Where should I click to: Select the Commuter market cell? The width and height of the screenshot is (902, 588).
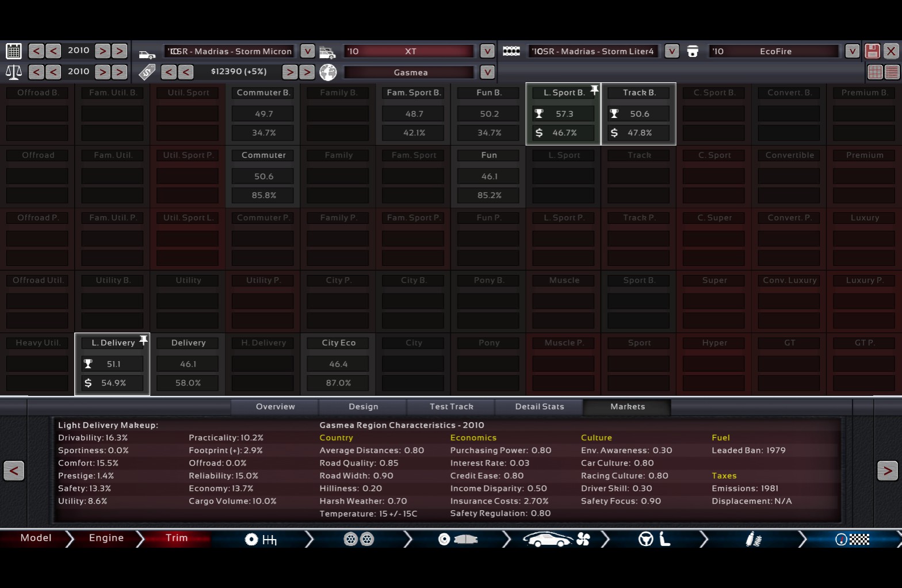263,177
